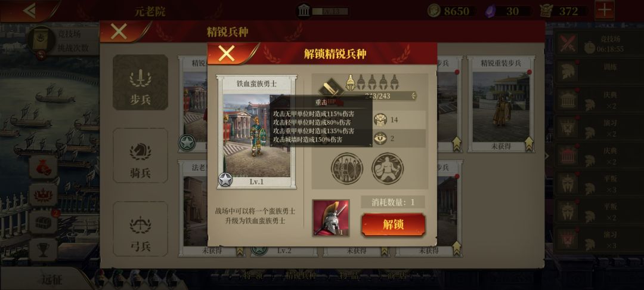This screenshot has height=290, width=644.
Task: Click the trophy icon in left sidebar
Action: pos(43,250)
